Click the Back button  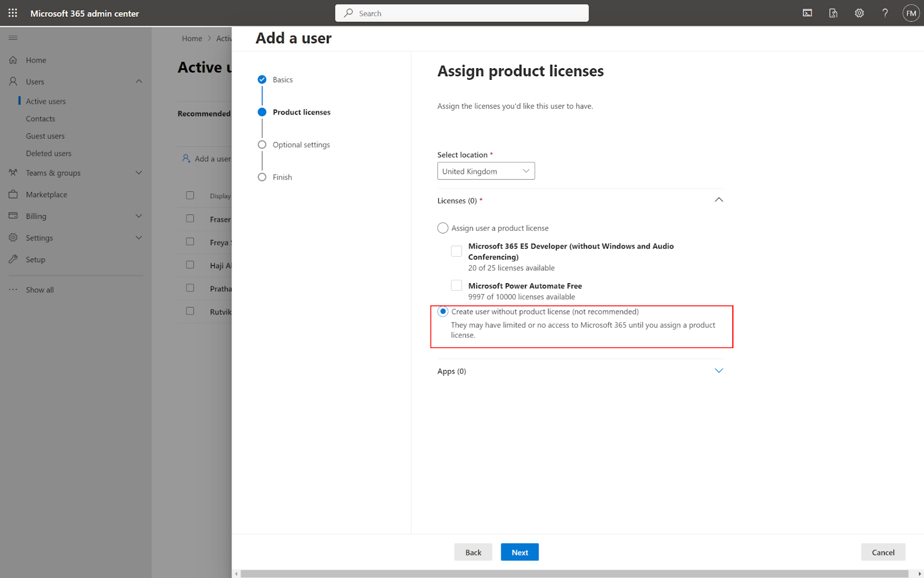pos(473,552)
